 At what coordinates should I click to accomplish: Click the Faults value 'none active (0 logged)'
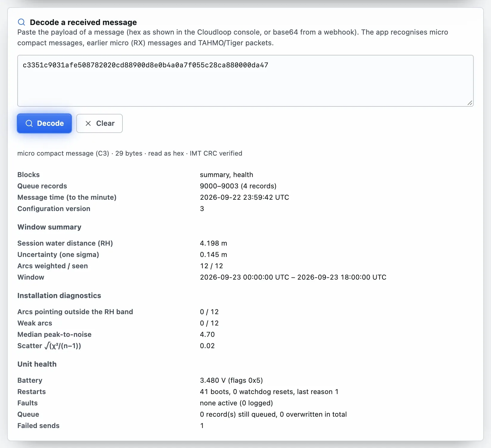point(236,403)
